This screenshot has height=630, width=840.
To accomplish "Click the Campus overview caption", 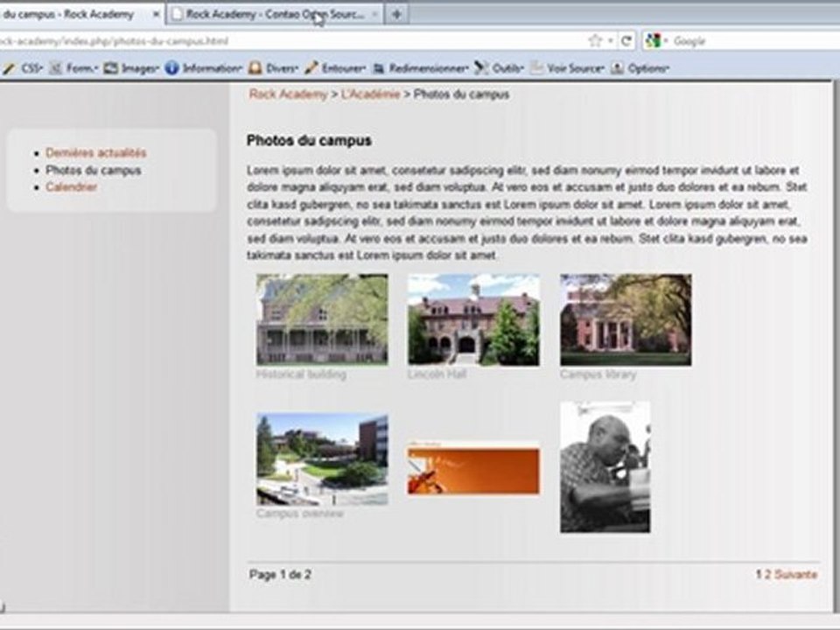I will pyautogui.click(x=299, y=514).
